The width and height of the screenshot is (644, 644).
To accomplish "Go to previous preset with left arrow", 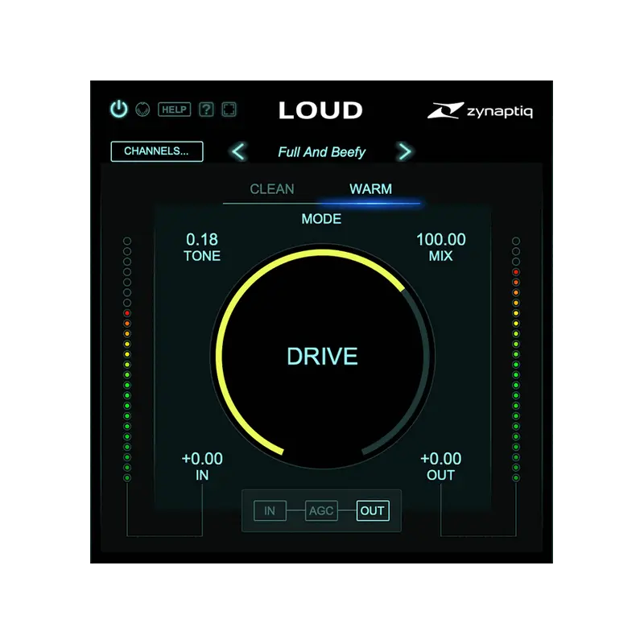I will (x=238, y=151).
